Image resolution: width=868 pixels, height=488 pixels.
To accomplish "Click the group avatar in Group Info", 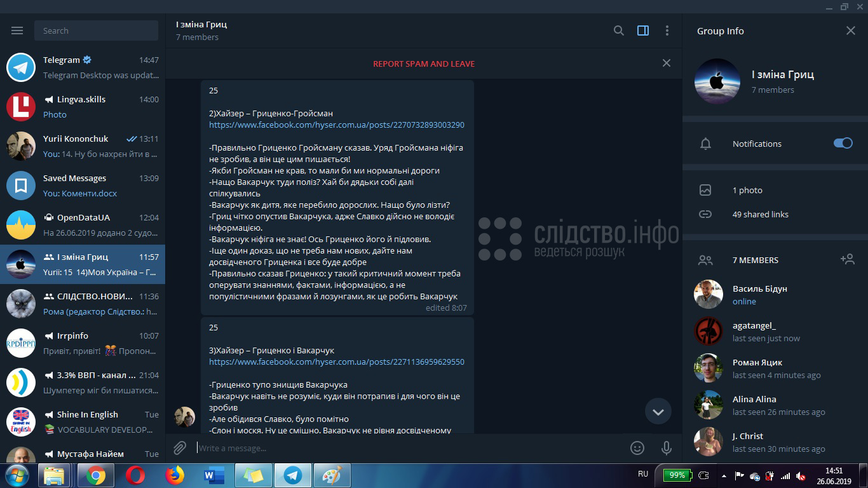I will [717, 81].
